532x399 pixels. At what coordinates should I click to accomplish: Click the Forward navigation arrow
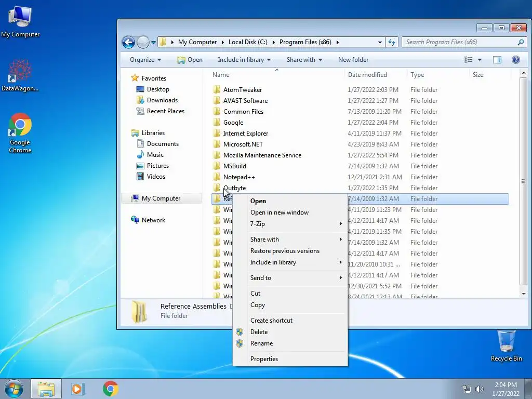(x=143, y=42)
